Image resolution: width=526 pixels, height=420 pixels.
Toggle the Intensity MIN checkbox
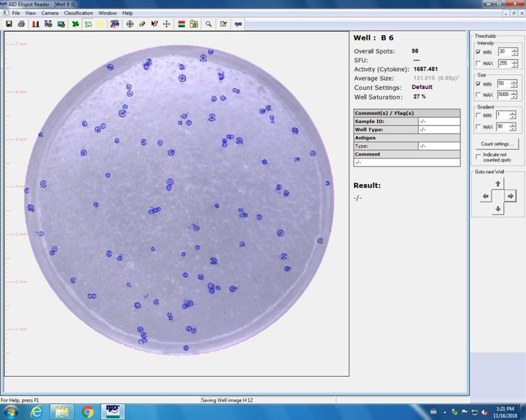pos(478,52)
